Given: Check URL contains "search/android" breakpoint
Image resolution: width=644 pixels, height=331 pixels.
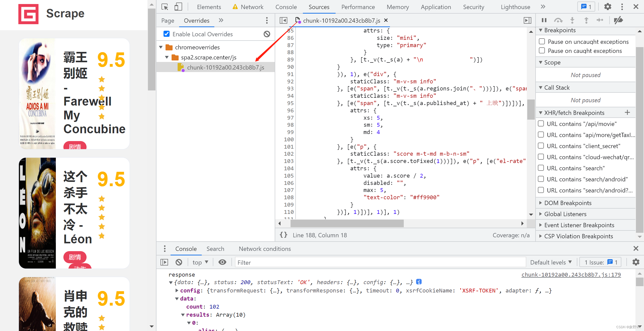Looking at the screenshot, I should pyautogui.click(x=541, y=179).
